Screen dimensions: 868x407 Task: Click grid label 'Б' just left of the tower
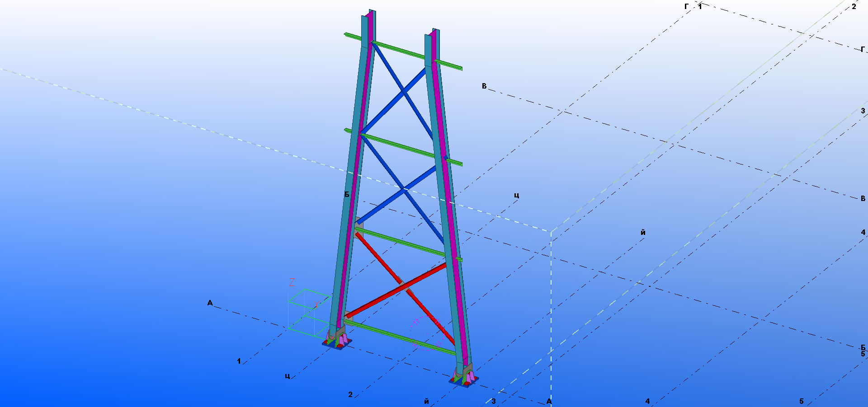pos(347,194)
